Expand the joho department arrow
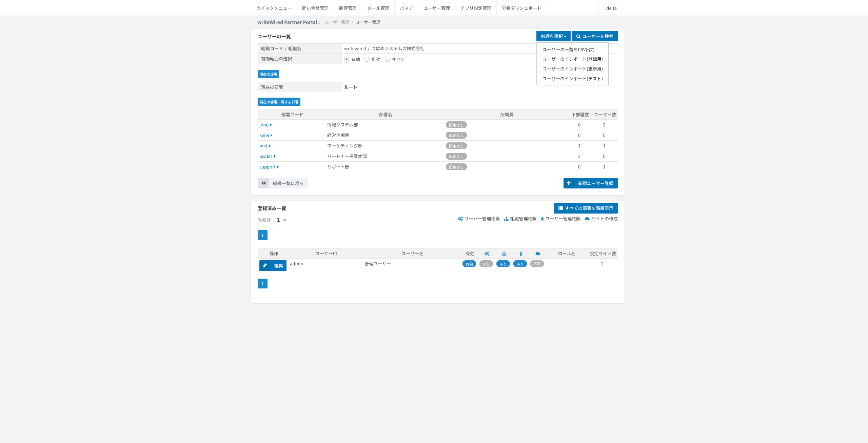Image resolution: width=868 pixels, height=443 pixels. pos(271,125)
